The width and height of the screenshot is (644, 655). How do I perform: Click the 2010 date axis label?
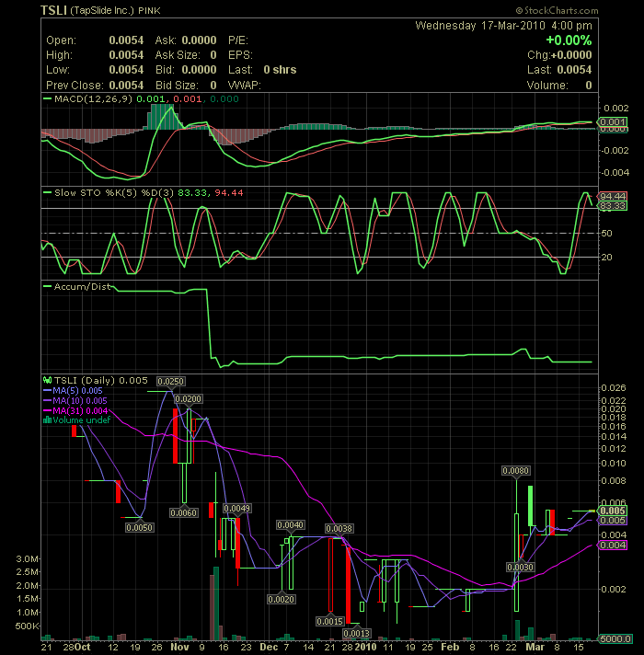[366, 647]
